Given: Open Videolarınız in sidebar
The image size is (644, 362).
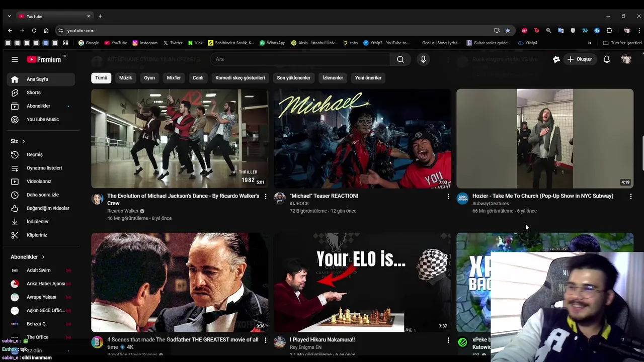Looking at the screenshot, I should 41,181.
